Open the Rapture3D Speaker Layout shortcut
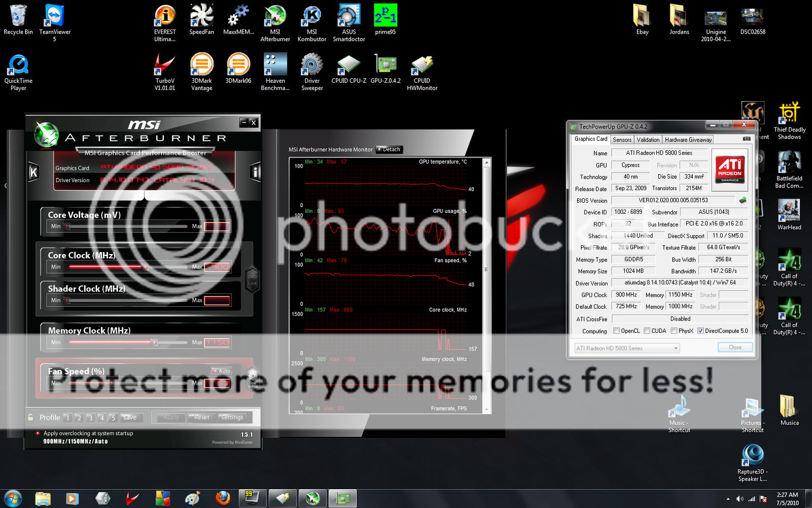 (752, 462)
